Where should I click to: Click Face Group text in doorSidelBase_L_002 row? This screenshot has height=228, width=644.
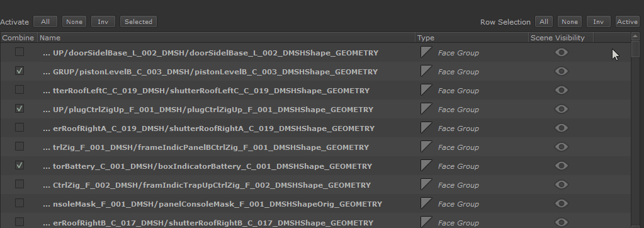pos(458,53)
